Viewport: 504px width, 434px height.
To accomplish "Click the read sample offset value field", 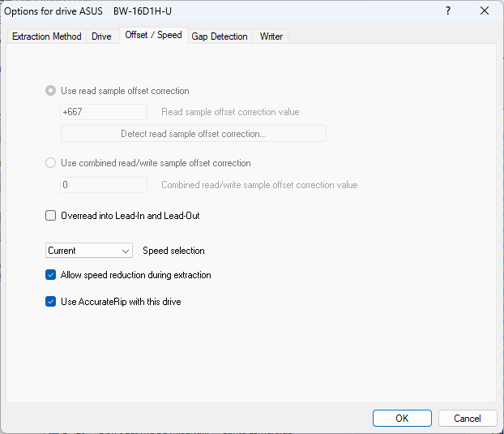I will point(104,112).
